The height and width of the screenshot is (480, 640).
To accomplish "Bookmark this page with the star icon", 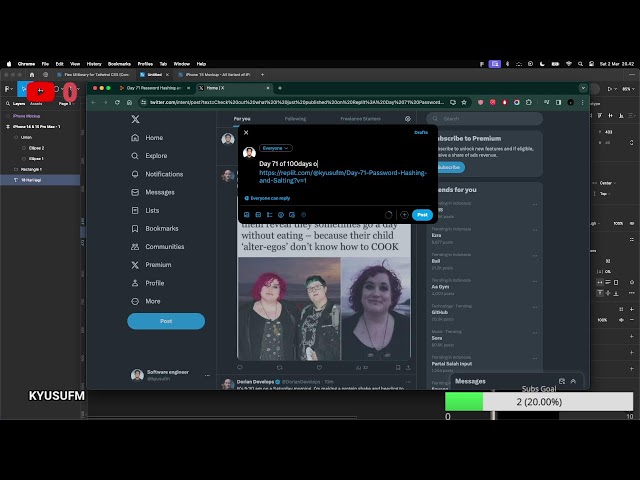I will click(464, 102).
